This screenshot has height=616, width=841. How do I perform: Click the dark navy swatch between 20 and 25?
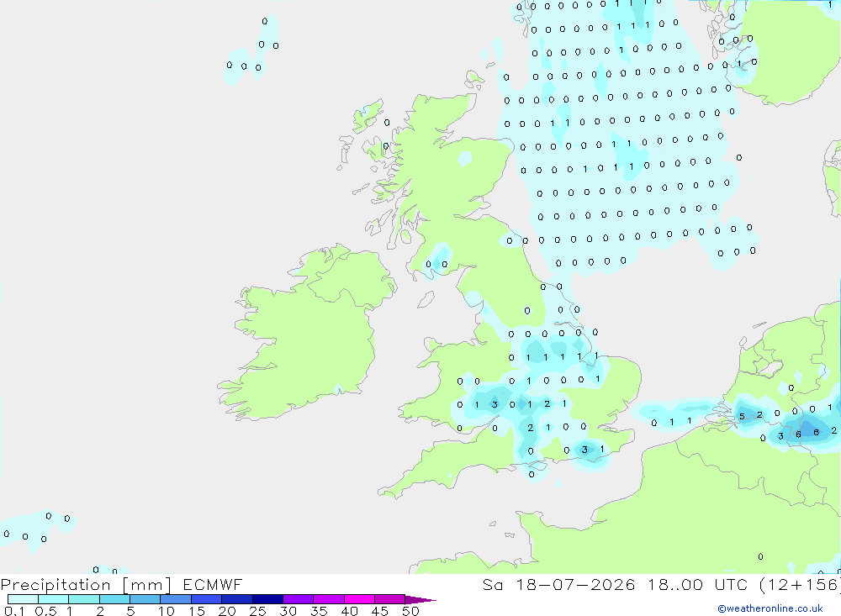237,599
